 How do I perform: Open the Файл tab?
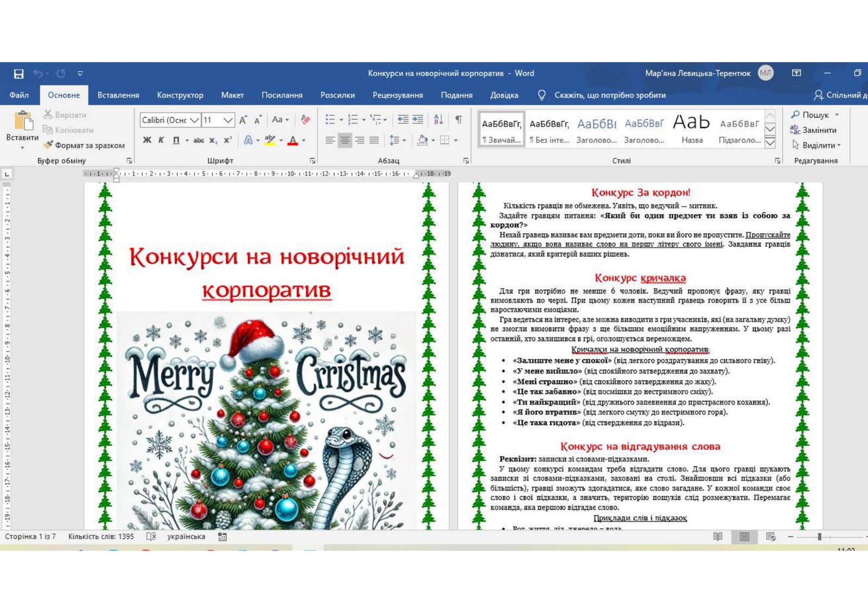pyautogui.click(x=19, y=95)
